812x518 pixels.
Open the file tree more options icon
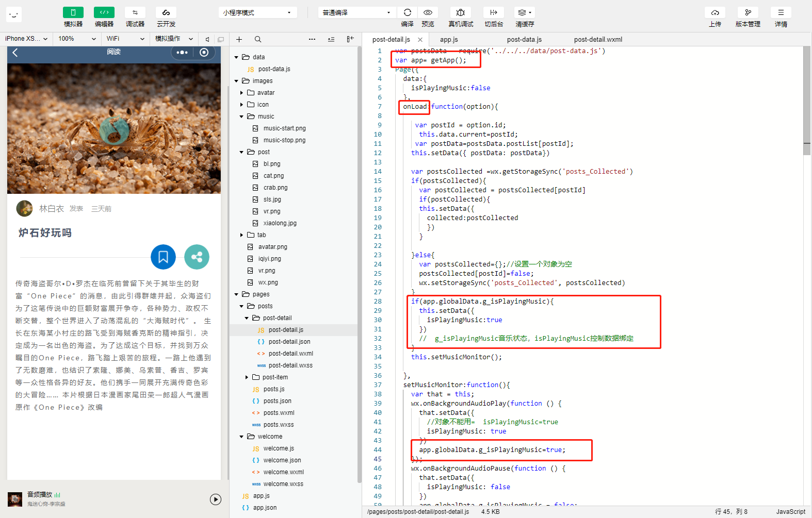[312, 39]
